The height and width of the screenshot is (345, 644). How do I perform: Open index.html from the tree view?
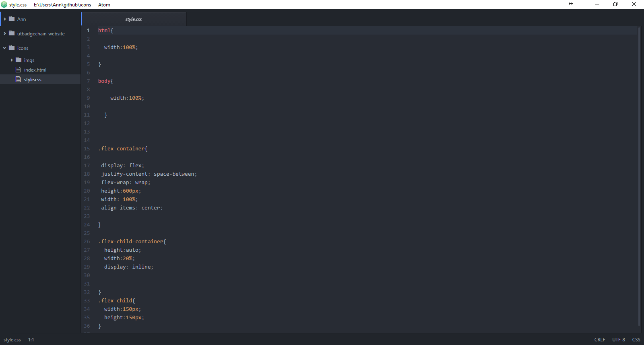[x=35, y=70]
